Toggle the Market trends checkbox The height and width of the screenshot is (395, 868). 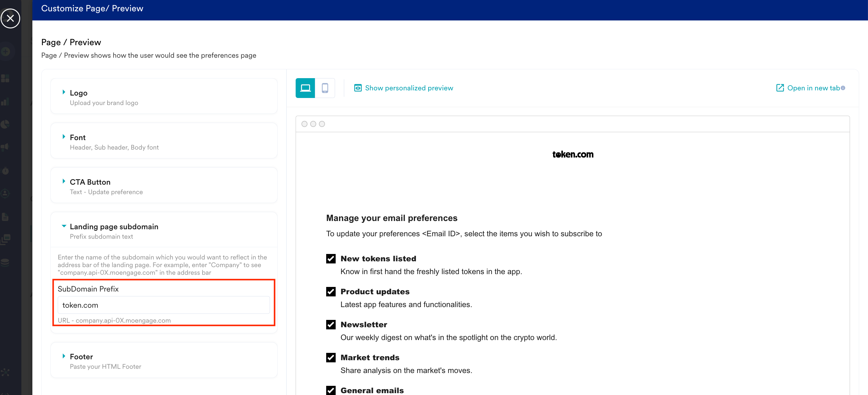pyautogui.click(x=330, y=358)
